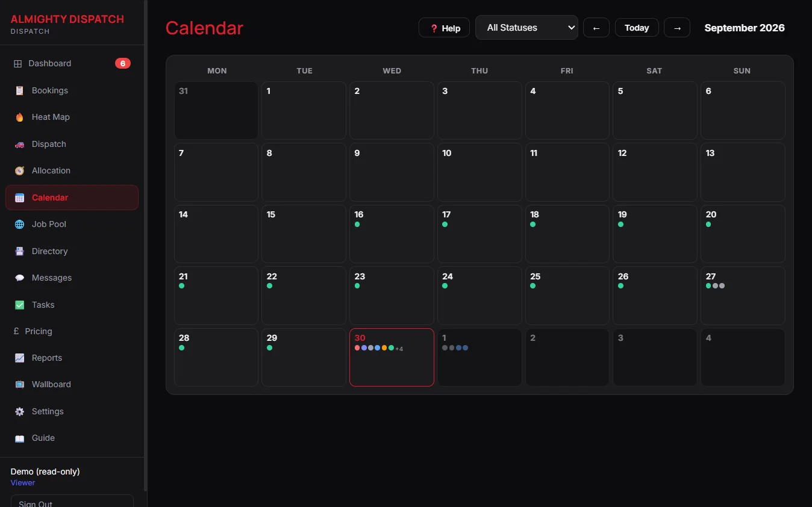Select the September 15 calendar cell
The width and height of the screenshot is (812, 507).
(304, 234)
